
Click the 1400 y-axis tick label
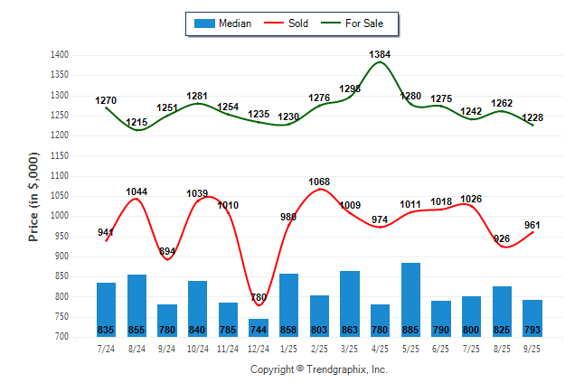(x=58, y=55)
